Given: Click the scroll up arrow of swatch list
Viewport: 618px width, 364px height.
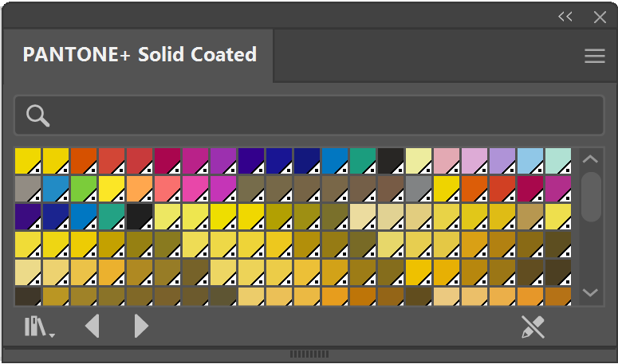Looking at the screenshot, I should point(590,159).
